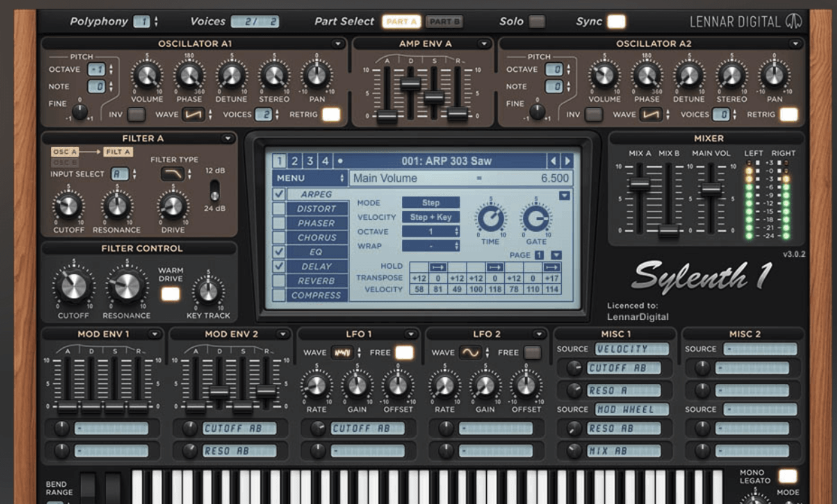Click the Oscillator A2 Pan knob

tap(774, 75)
